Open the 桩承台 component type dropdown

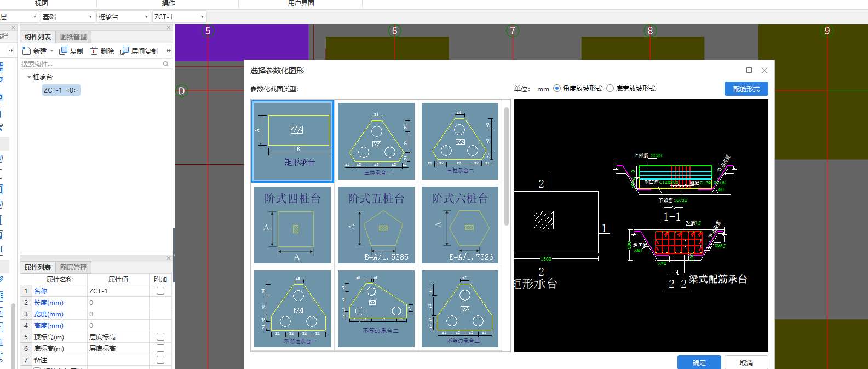pos(123,17)
